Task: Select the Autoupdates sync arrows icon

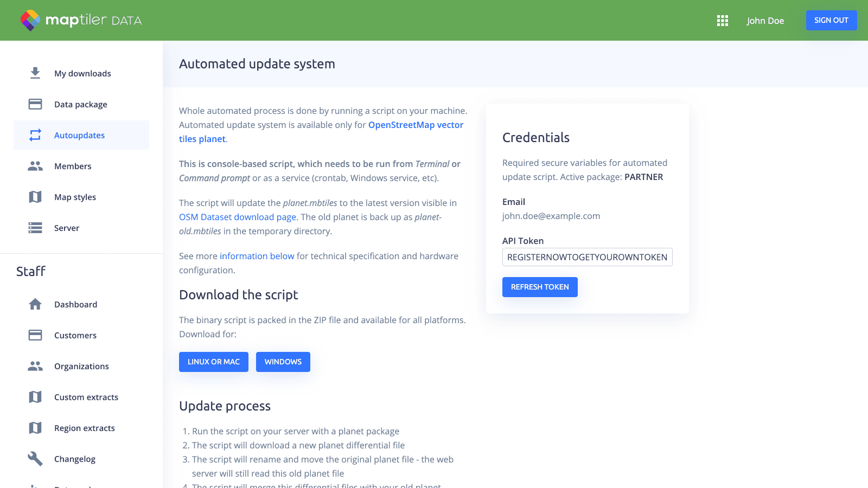Action: (x=35, y=135)
